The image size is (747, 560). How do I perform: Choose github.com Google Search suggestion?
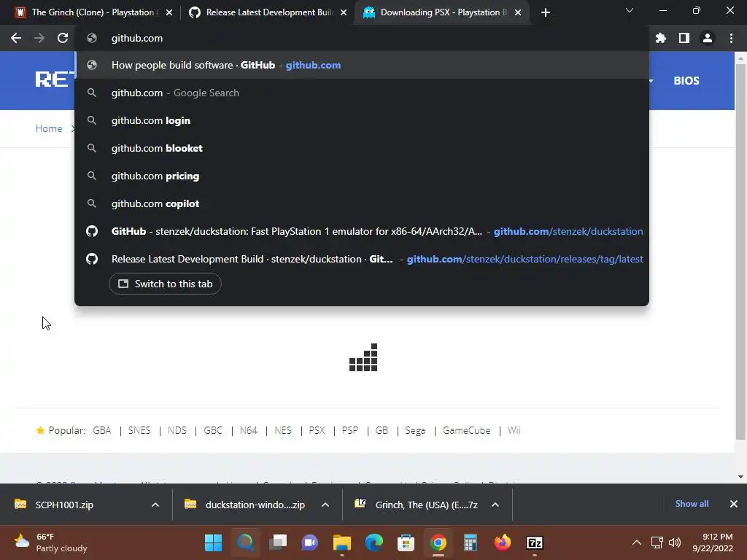(362, 93)
